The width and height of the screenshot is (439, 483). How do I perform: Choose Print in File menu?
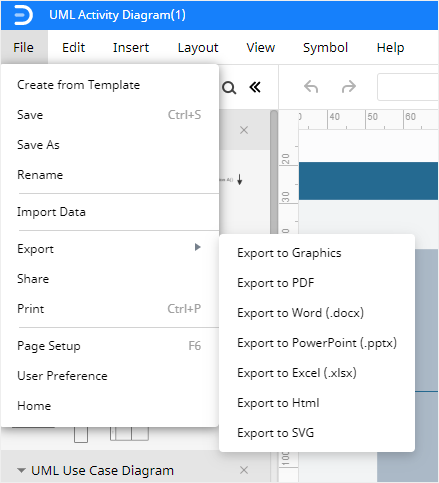point(110,309)
